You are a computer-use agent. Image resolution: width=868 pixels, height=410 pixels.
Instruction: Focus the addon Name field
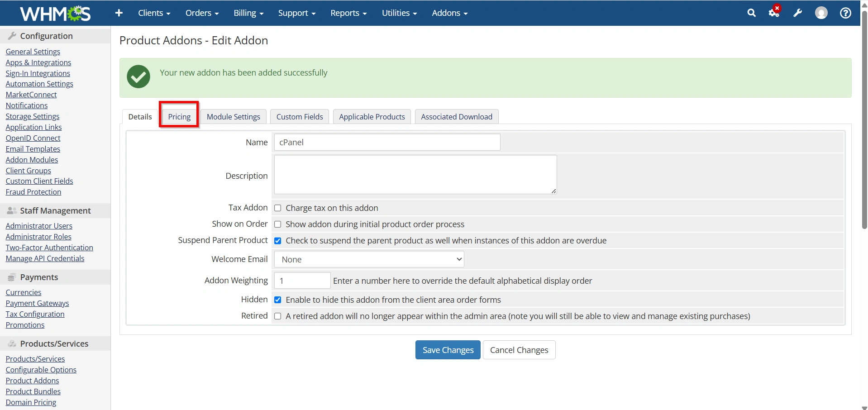coord(387,142)
